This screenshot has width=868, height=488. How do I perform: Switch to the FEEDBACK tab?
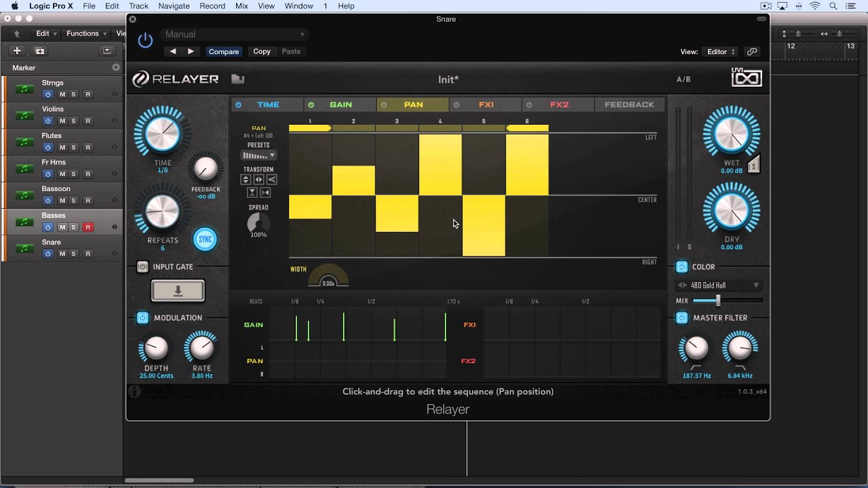[x=629, y=105]
